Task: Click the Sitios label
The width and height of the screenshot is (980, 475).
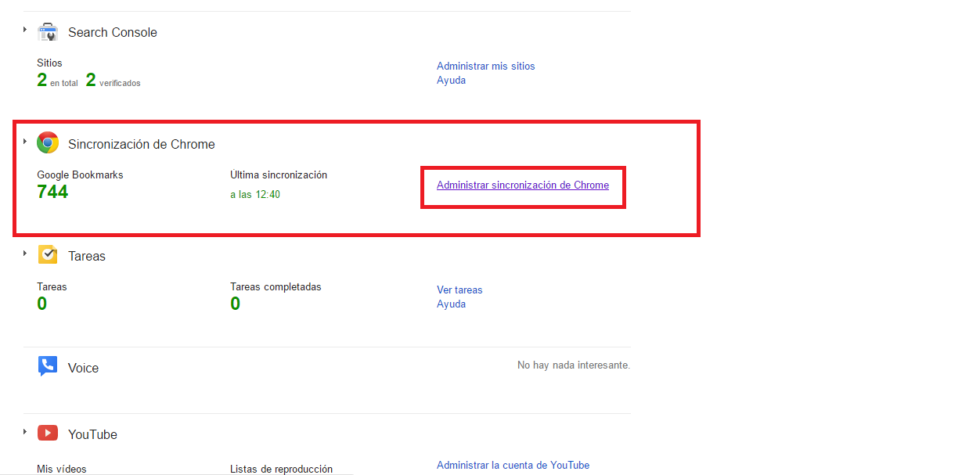Action: coord(49,63)
